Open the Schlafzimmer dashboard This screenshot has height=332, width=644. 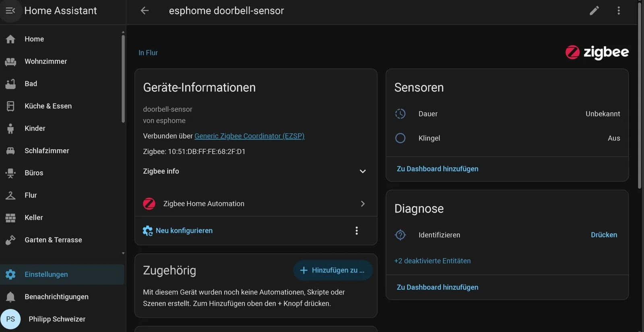coord(62,151)
